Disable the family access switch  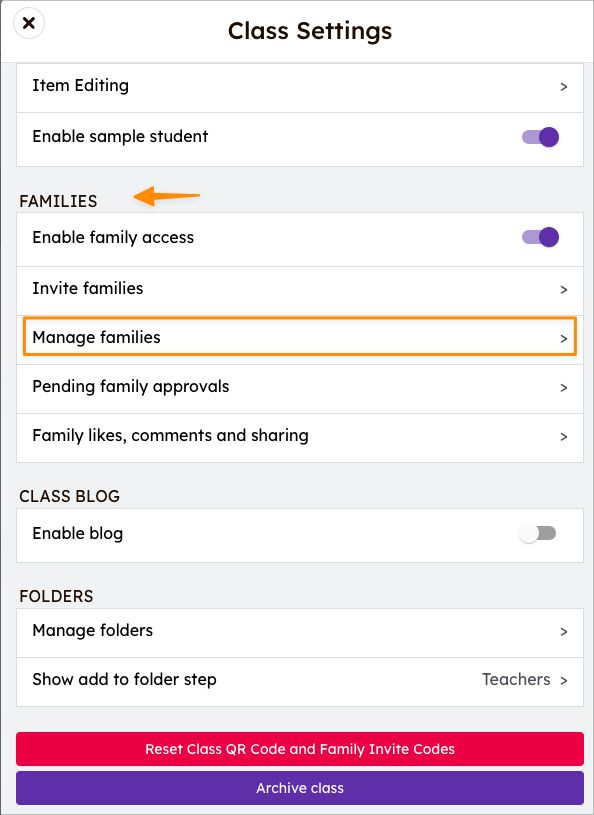click(540, 237)
